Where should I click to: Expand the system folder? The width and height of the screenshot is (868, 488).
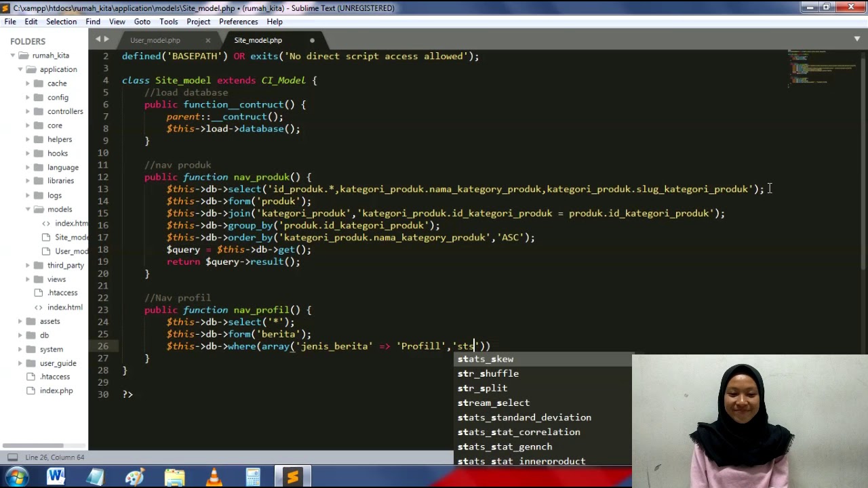point(20,349)
